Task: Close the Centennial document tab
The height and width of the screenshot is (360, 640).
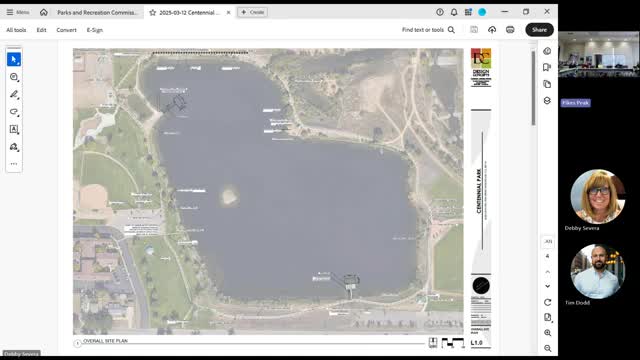Action: tap(229, 13)
